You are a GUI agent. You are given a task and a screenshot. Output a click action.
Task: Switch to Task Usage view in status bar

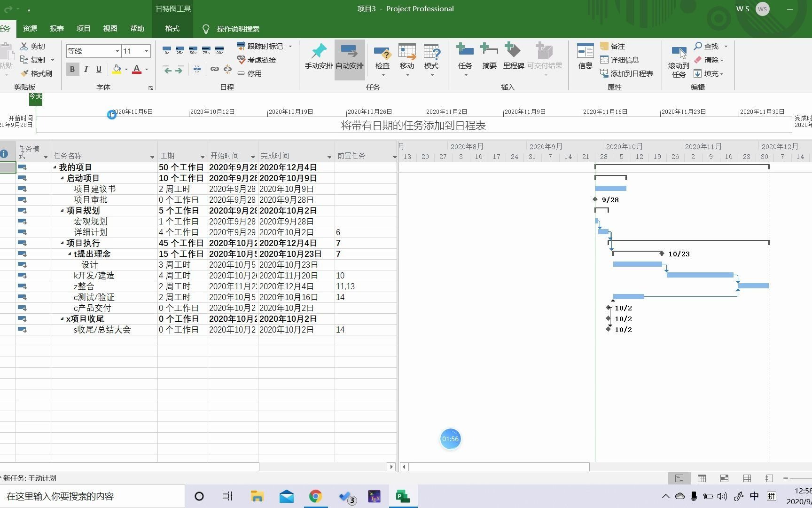(702, 478)
